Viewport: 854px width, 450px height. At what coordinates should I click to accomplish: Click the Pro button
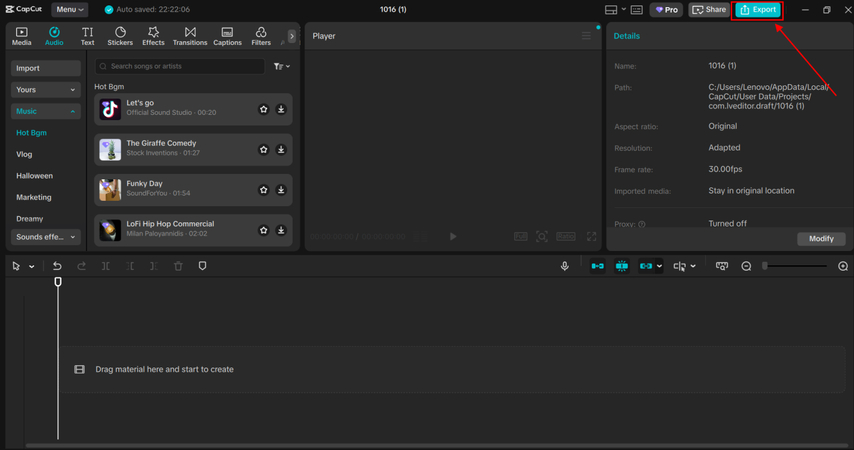pos(666,10)
